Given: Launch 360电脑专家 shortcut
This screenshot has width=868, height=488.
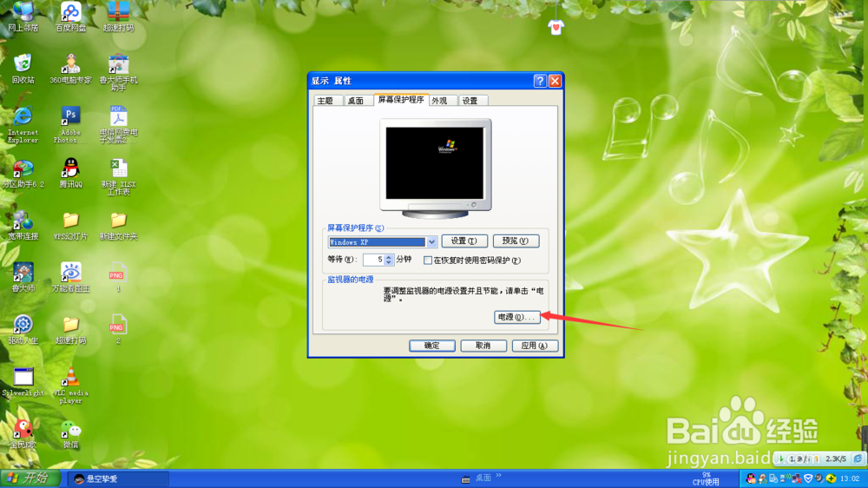Looking at the screenshot, I should tap(71, 69).
